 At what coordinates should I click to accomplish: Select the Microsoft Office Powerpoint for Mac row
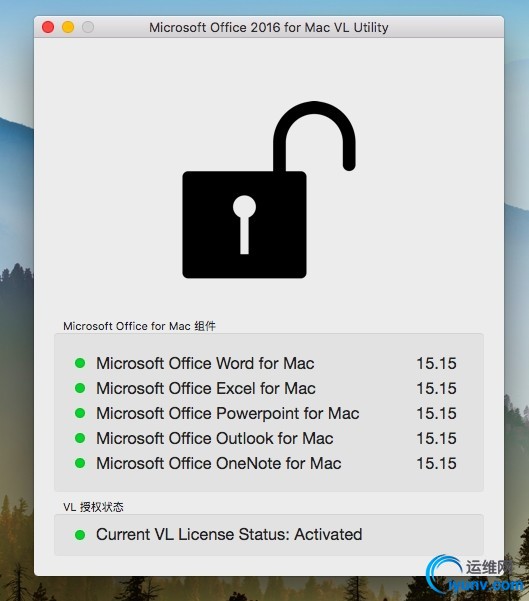(x=266, y=413)
